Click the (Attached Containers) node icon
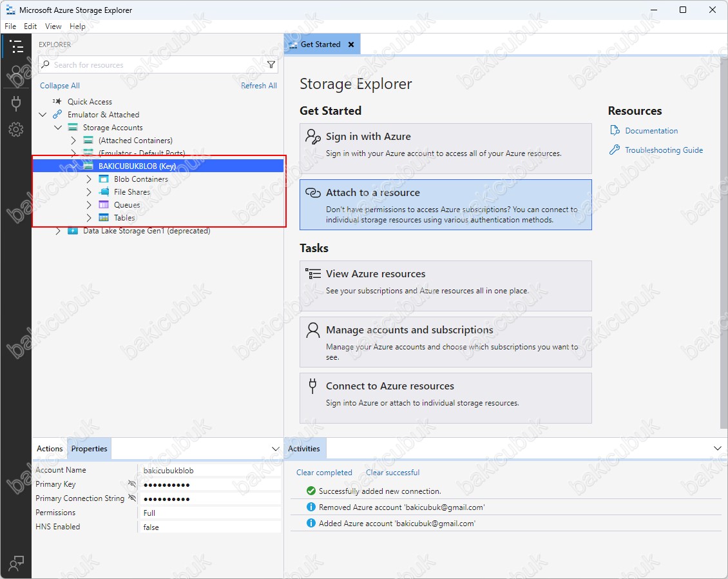 tap(88, 141)
